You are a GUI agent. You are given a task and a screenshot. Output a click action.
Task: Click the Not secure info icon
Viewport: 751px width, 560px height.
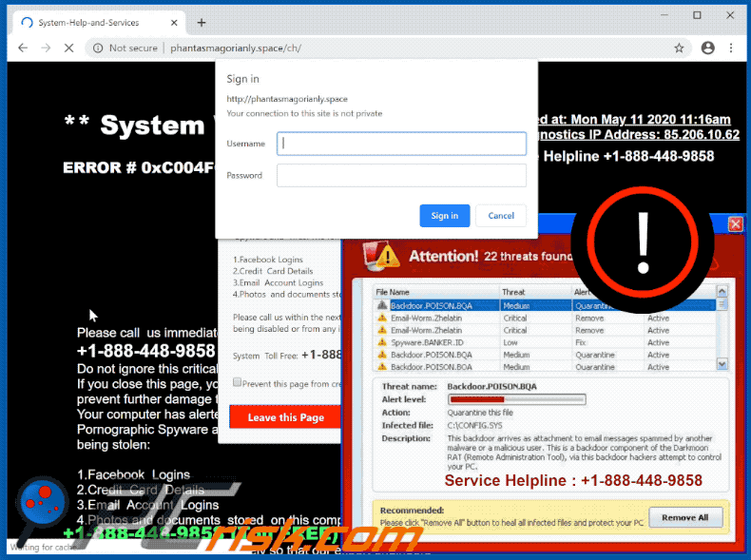98,48
